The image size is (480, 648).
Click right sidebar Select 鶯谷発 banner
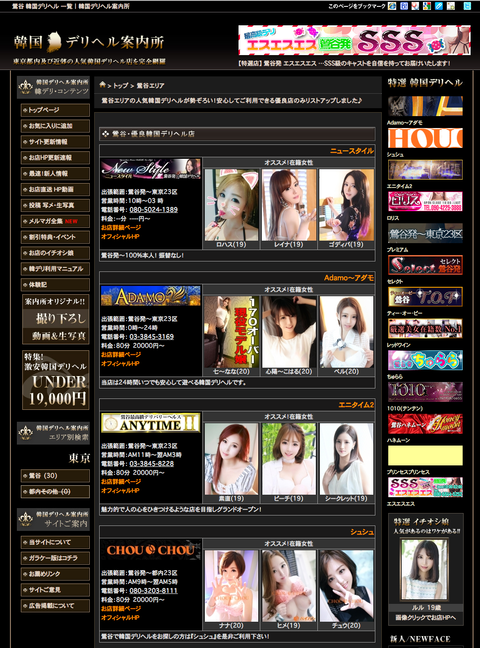click(425, 265)
